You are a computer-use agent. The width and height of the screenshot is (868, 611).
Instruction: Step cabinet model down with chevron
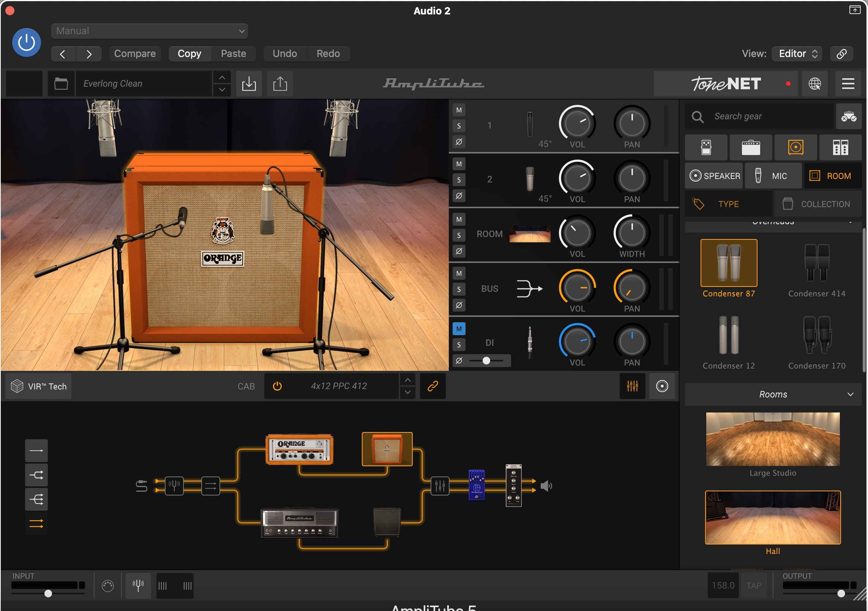(x=408, y=393)
